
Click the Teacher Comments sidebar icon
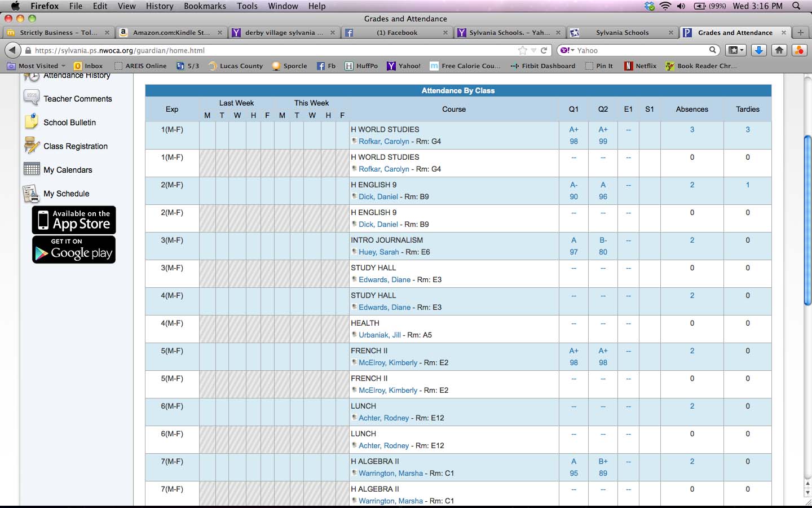(x=31, y=98)
